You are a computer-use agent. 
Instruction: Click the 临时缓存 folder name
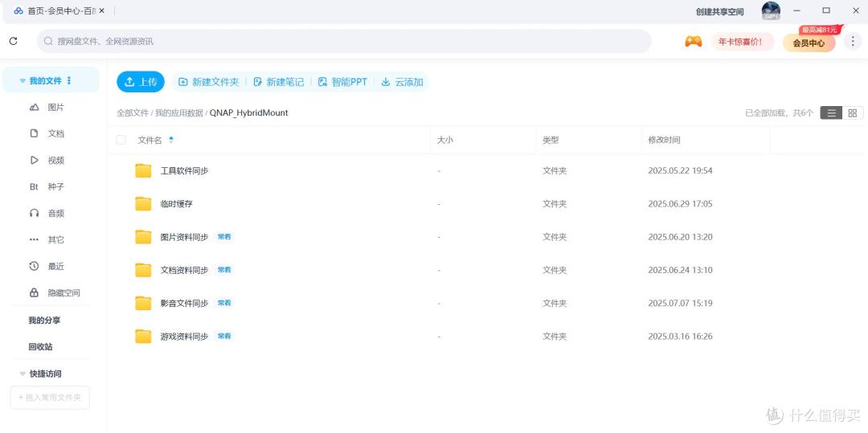pos(177,204)
